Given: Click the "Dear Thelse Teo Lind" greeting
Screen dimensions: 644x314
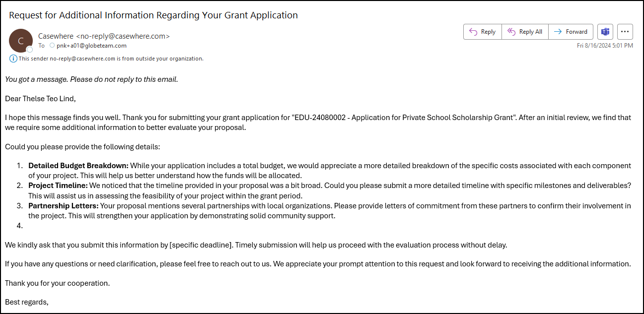Looking at the screenshot, I should coord(40,98).
